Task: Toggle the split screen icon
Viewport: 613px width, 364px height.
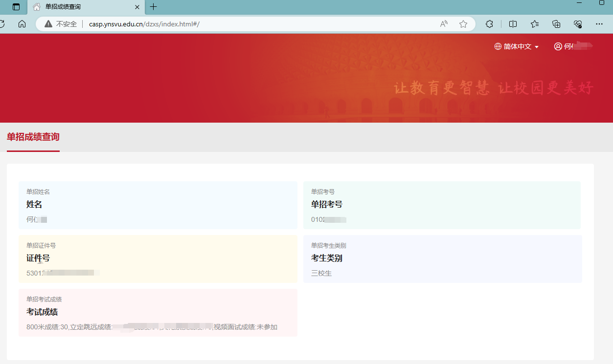Action: (513, 24)
